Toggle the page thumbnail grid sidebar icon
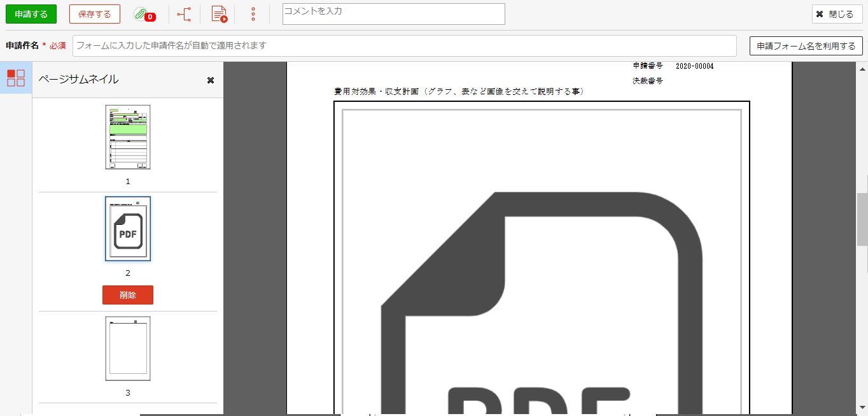Screen dimensions: 868x416 coord(16,78)
